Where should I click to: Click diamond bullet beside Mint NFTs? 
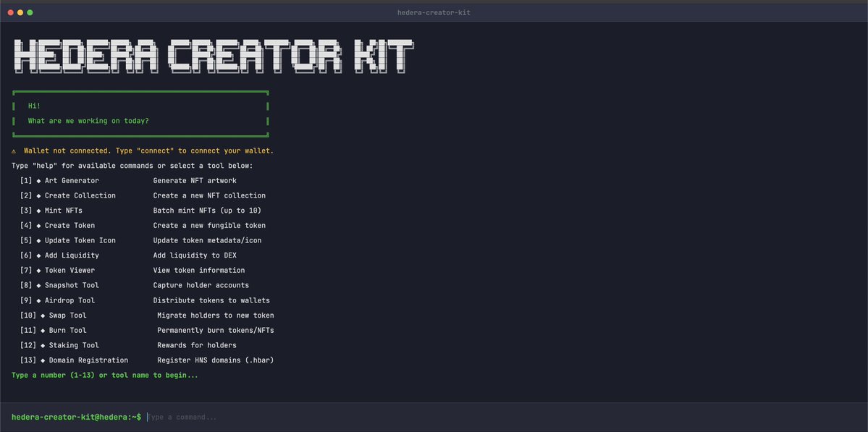[39, 211]
